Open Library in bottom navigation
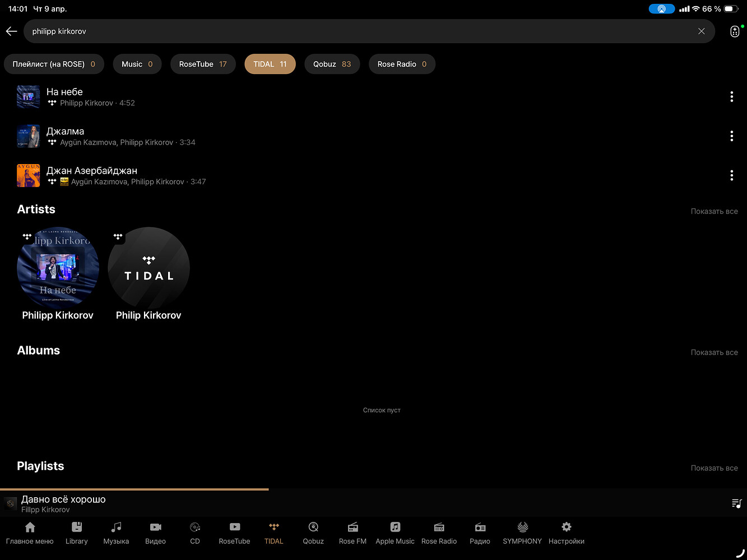The width and height of the screenshot is (747, 560). tap(77, 533)
